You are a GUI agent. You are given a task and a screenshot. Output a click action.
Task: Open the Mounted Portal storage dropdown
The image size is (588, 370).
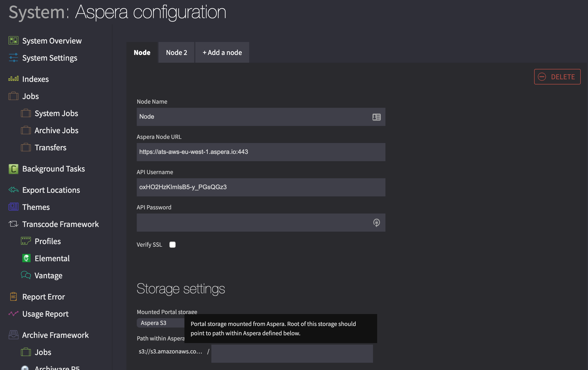tap(160, 323)
